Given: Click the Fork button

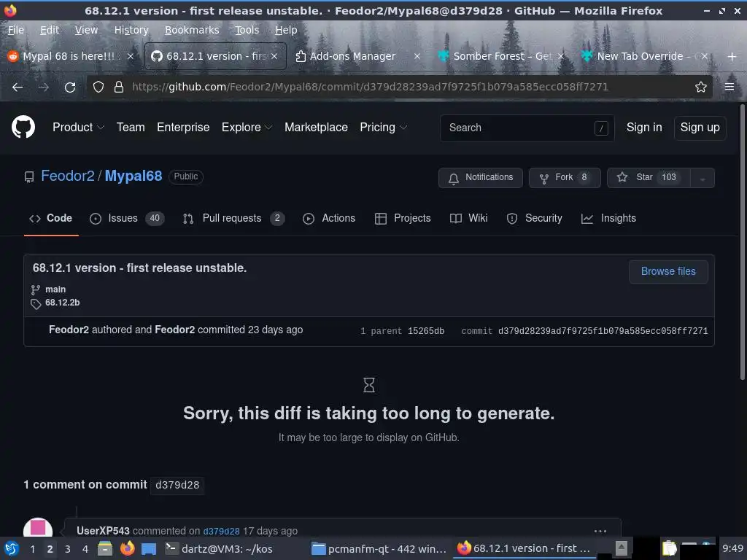Looking at the screenshot, I should 565,178.
